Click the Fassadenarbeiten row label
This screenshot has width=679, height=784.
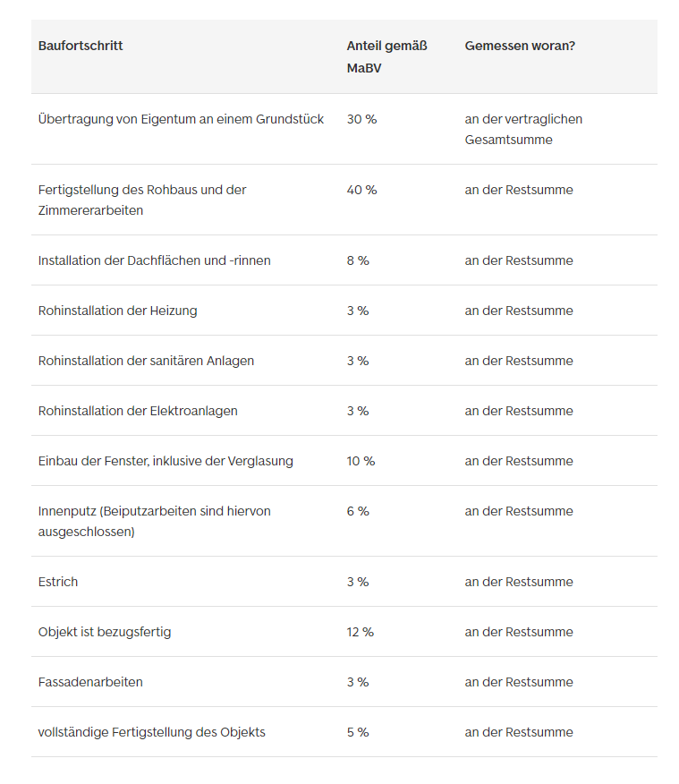click(90, 682)
